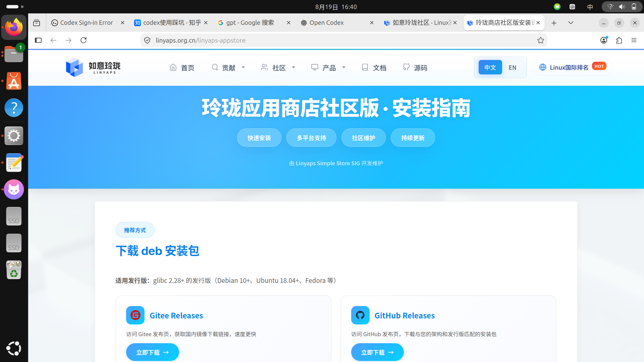Open the Trash in the dock
644x362 pixels.
click(14, 270)
